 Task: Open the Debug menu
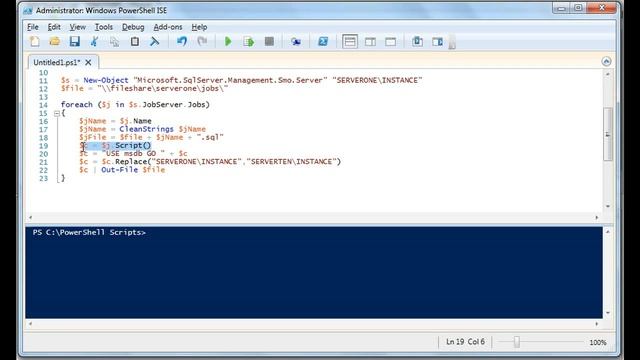tap(133, 27)
